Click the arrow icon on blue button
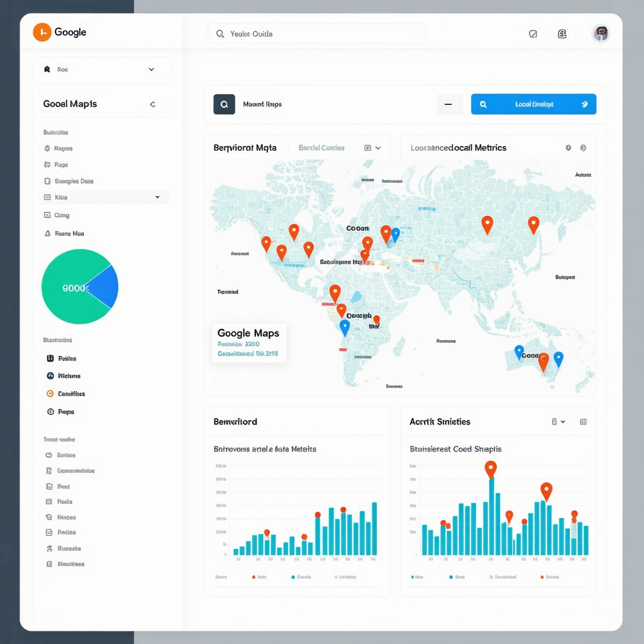 (584, 104)
